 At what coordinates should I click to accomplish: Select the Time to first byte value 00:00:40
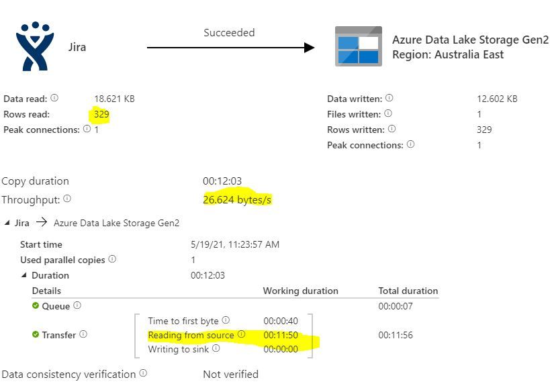click(x=281, y=321)
